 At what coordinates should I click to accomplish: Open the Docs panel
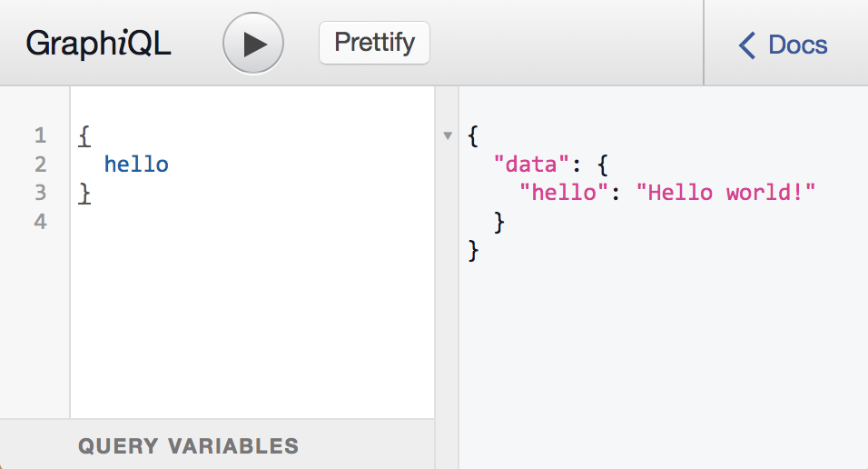(796, 45)
